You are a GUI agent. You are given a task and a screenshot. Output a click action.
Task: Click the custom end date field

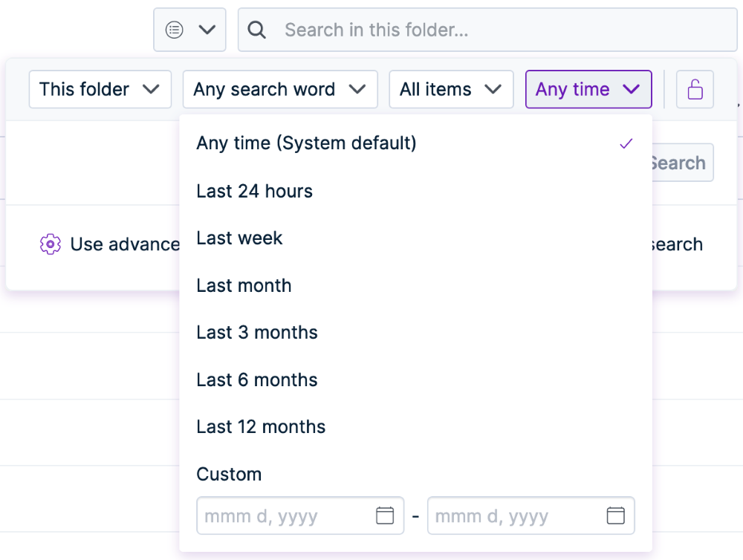pyautogui.click(x=531, y=515)
